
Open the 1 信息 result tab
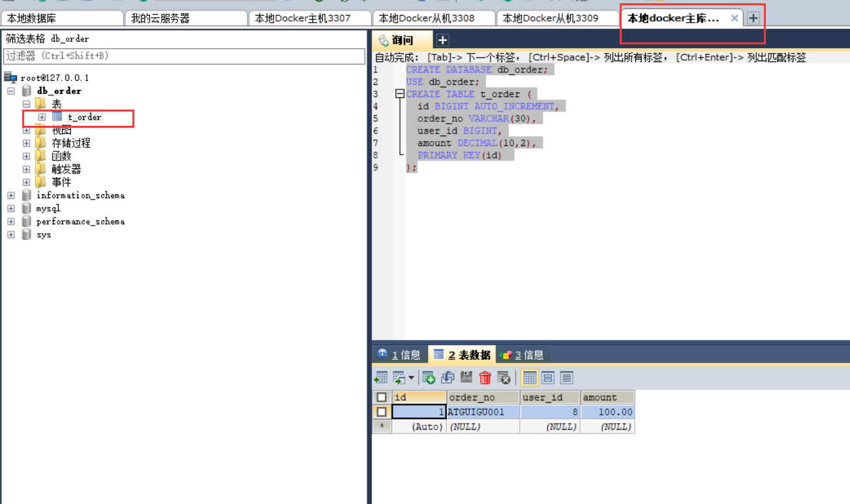[399, 355]
